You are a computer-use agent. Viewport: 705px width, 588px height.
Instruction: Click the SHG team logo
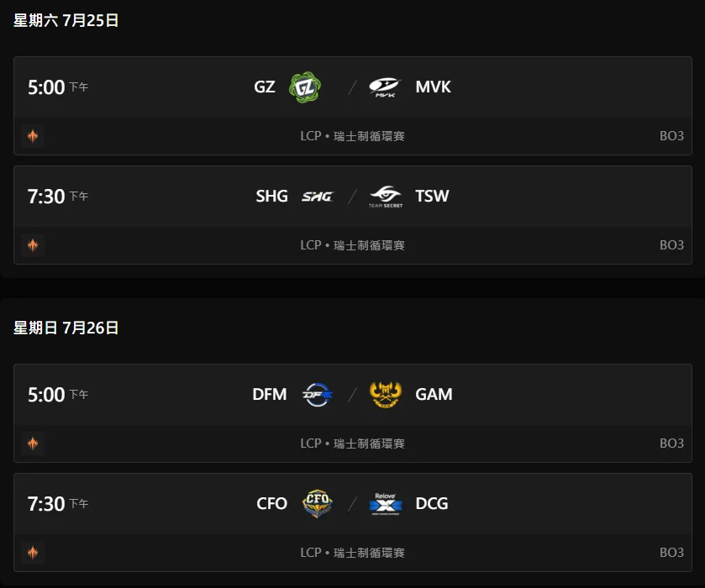click(317, 197)
